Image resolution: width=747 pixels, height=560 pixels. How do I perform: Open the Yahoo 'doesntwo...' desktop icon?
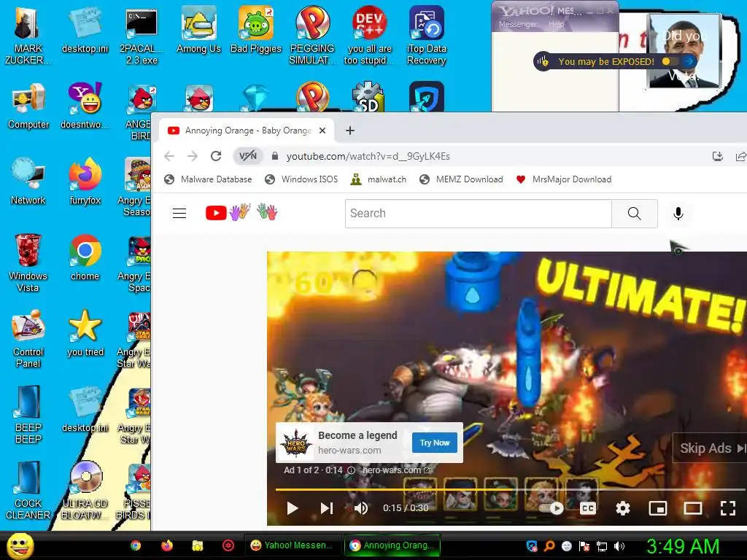85,106
